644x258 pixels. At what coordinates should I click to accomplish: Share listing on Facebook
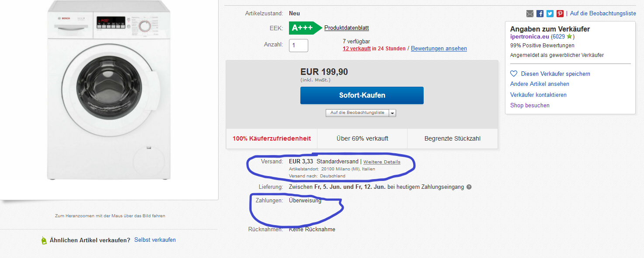click(x=540, y=14)
